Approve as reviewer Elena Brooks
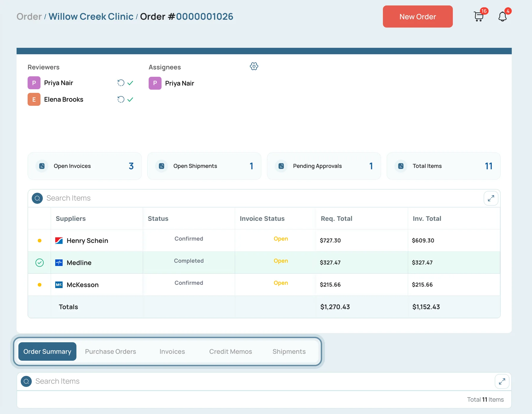This screenshot has height=414, width=532. tap(130, 100)
